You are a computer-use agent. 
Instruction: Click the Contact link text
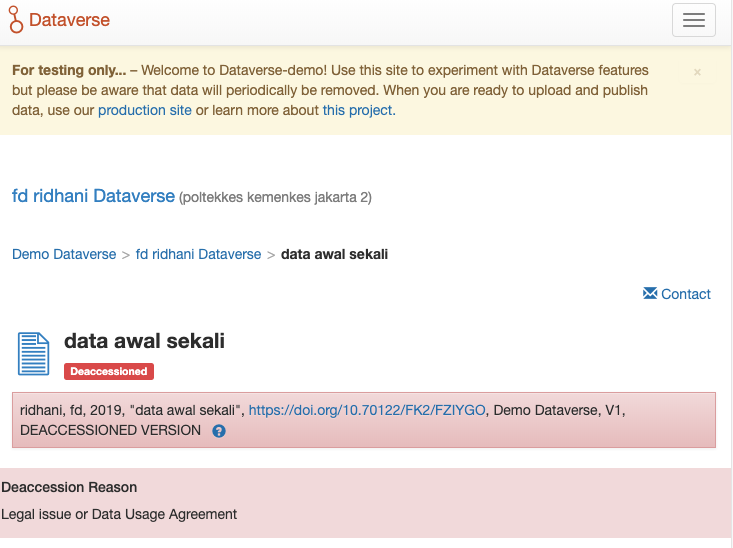pyautogui.click(x=685, y=294)
